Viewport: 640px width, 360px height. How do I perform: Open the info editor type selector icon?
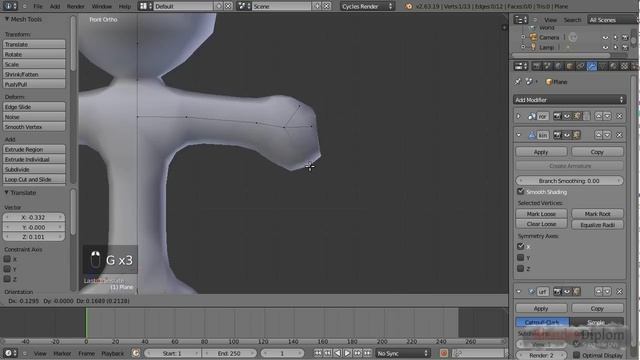[10, 6]
